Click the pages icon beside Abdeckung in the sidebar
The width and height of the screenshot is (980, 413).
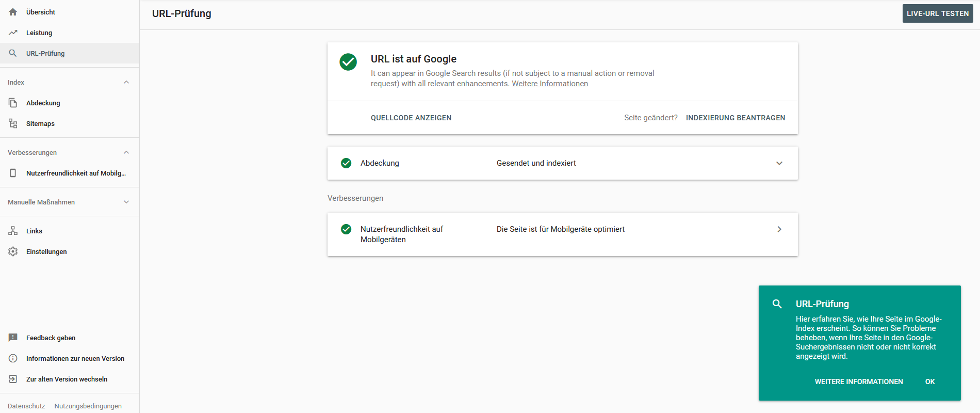click(x=13, y=103)
